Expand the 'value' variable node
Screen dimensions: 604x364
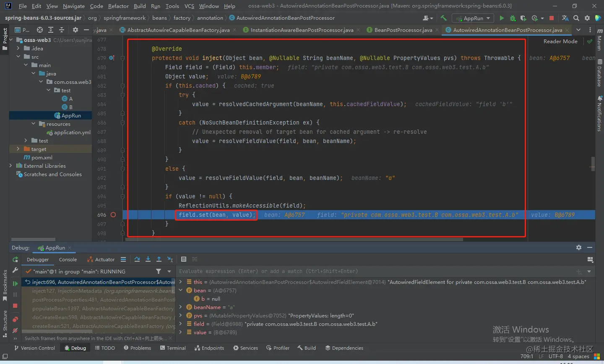click(181, 332)
